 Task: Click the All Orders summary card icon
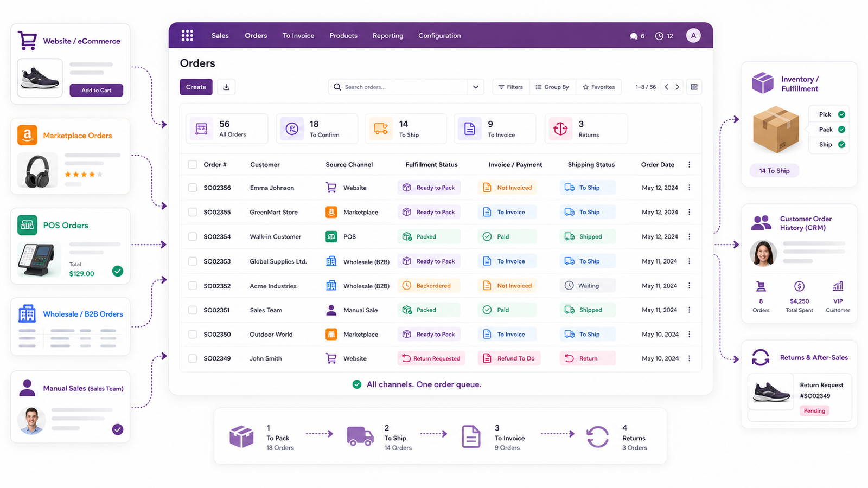[x=201, y=129]
